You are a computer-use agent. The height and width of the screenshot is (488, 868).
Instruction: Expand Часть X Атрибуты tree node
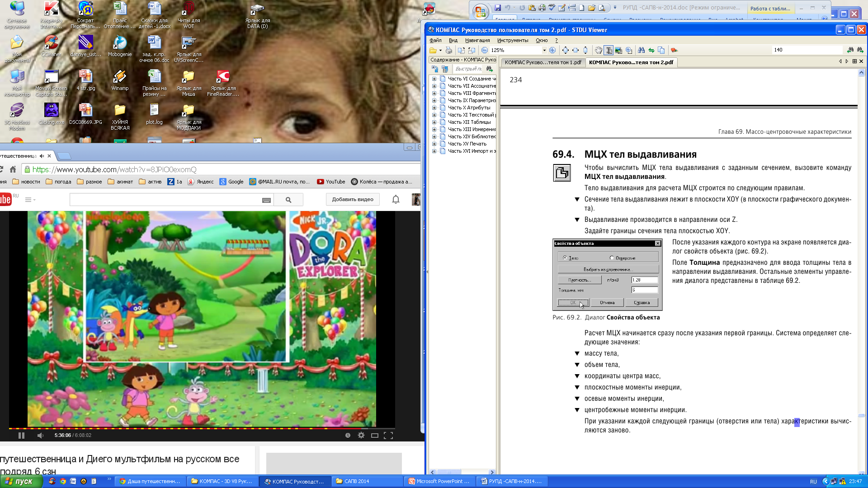point(434,108)
